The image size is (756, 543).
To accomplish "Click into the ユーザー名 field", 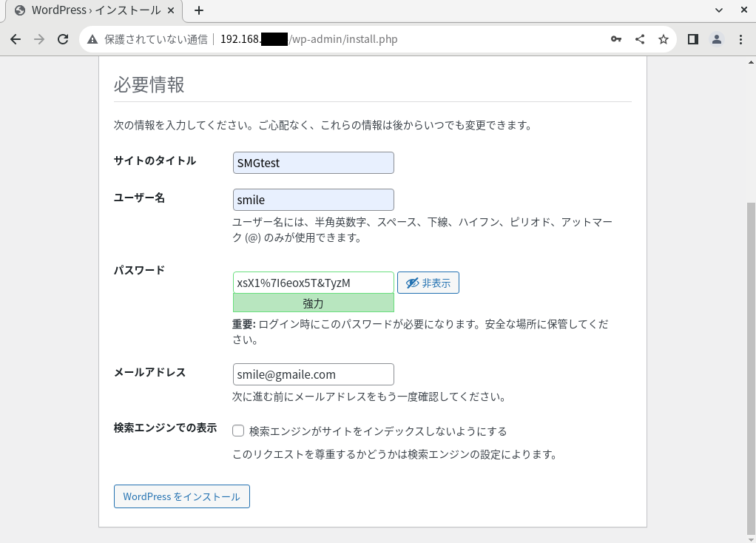I will (x=314, y=200).
